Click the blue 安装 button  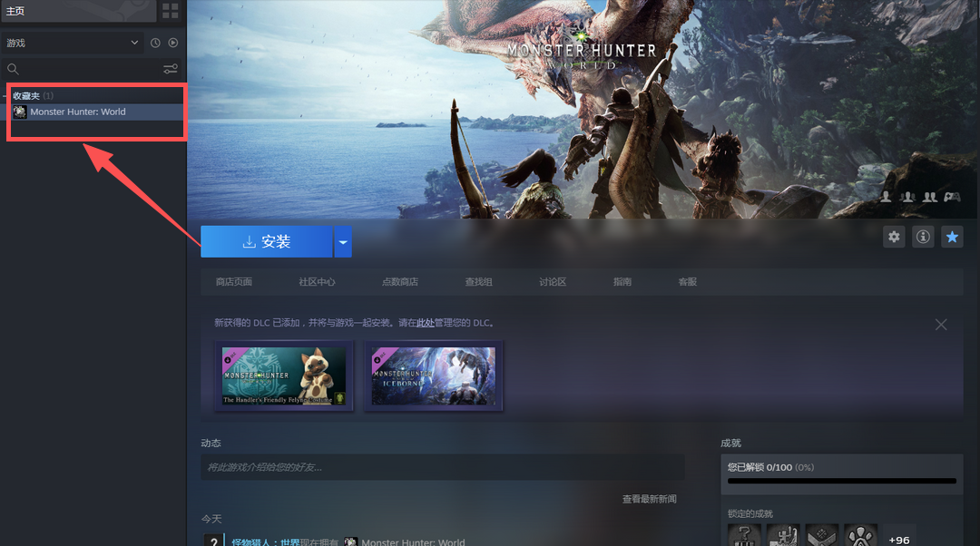[267, 242]
